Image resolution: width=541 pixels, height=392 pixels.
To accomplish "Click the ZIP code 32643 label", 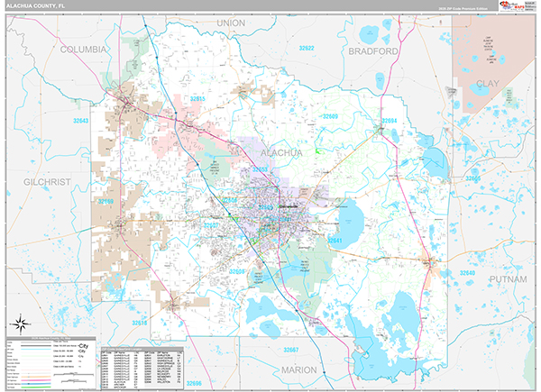I will coord(81,120).
